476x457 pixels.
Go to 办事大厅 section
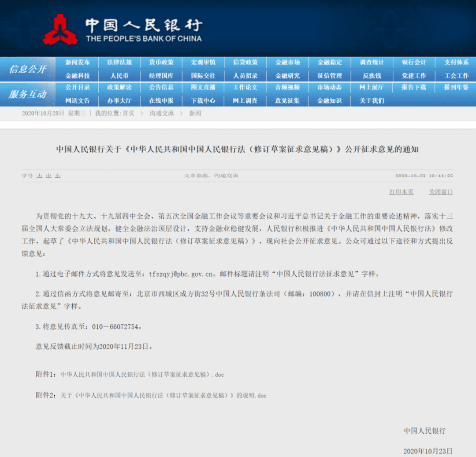click(x=119, y=101)
